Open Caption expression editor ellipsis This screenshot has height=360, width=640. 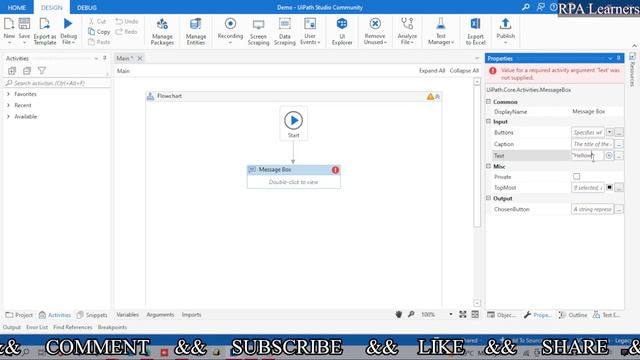(619, 144)
